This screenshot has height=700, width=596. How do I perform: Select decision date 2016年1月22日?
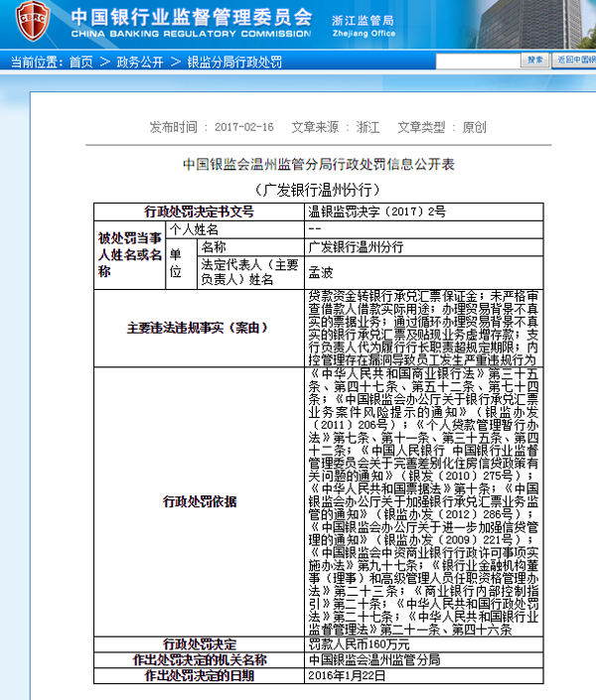coord(347,675)
